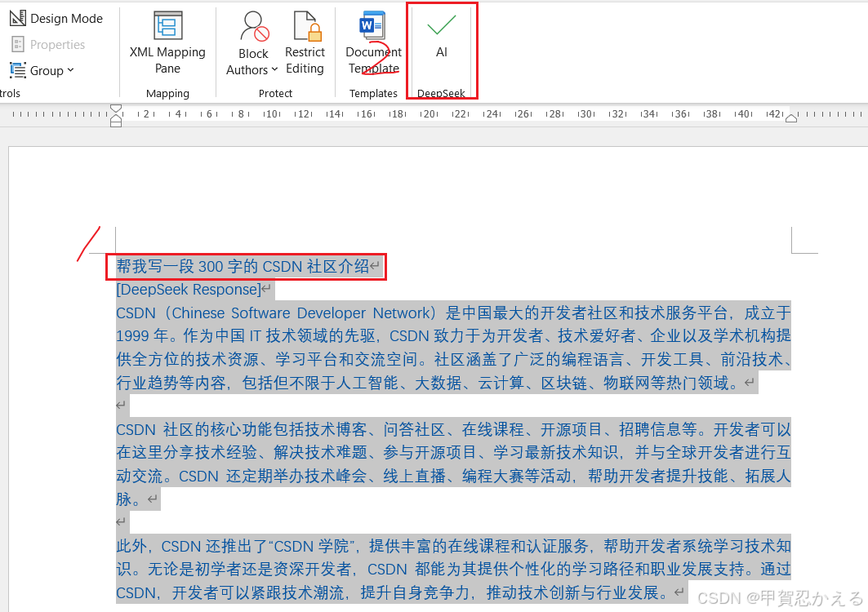Viewport: 868px width, 612px height.
Task: Toggle Design Mode in the ribbon
Action: point(56,18)
